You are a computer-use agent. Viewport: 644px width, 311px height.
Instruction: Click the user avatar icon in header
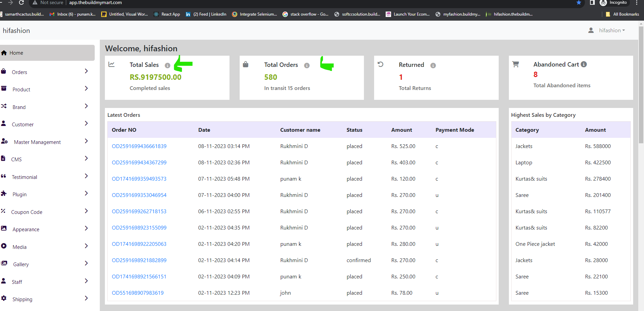591,30
